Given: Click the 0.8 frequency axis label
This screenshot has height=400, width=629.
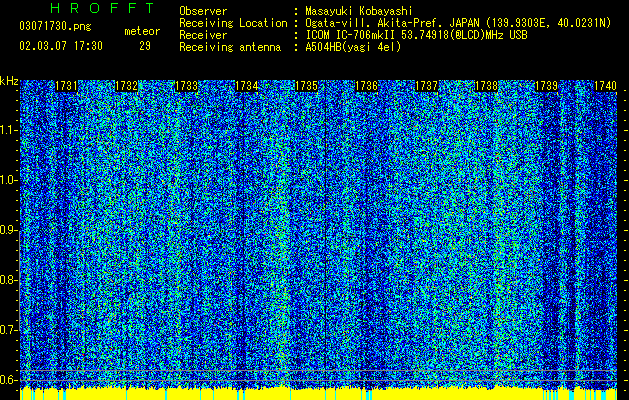Looking at the screenshot, I should tap(8, 280).
